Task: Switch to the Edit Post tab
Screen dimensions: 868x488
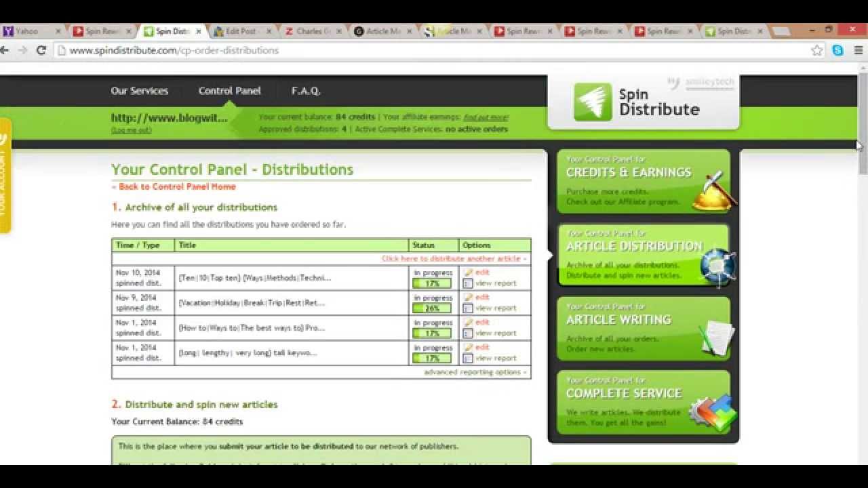Action: 242,31
